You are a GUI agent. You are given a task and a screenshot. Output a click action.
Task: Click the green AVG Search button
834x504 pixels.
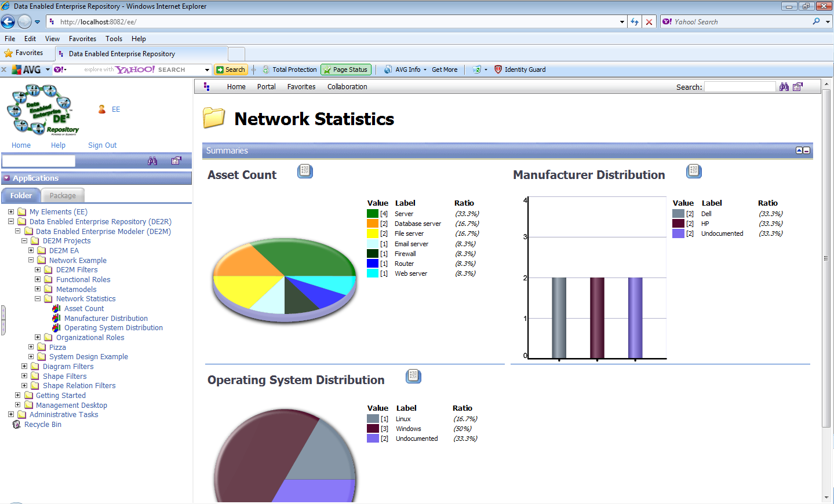click(231, 70)
